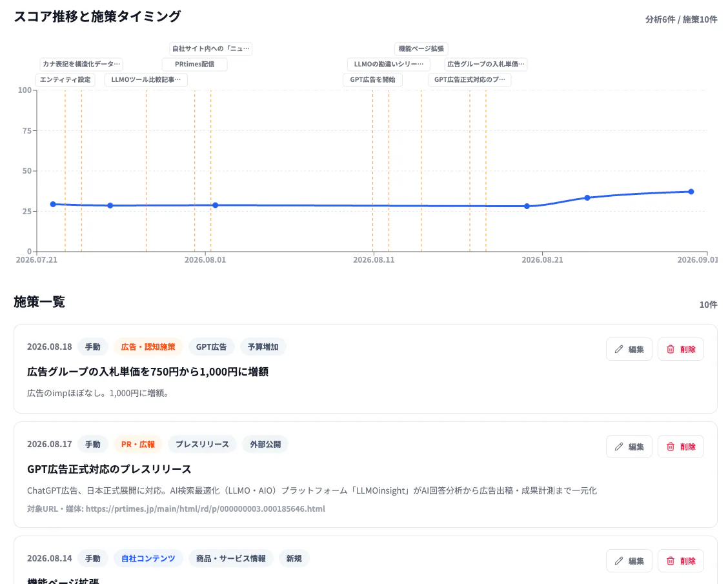
Task: Click the GPT広告を開始 chart marker label
Action: [x=373, y=80]
